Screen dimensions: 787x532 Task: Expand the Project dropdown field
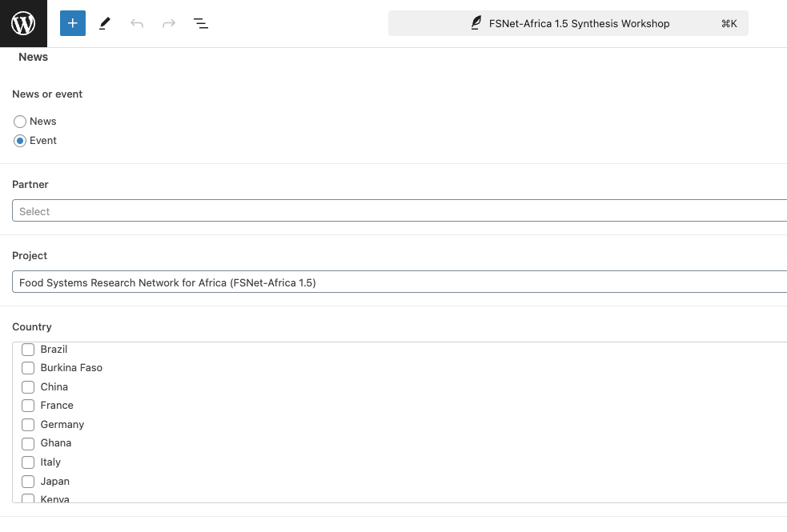[400, 282]
